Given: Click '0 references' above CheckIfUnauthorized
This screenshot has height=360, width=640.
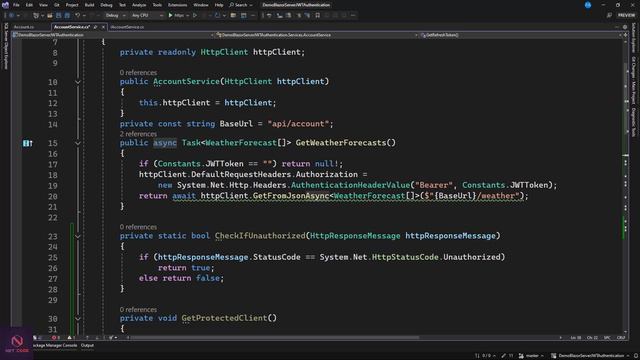Looking at the screenshot, I should click(x=138, y=227).
